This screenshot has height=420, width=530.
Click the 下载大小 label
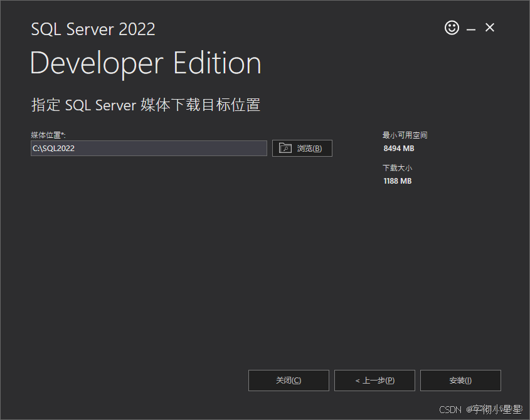(398, 168)
